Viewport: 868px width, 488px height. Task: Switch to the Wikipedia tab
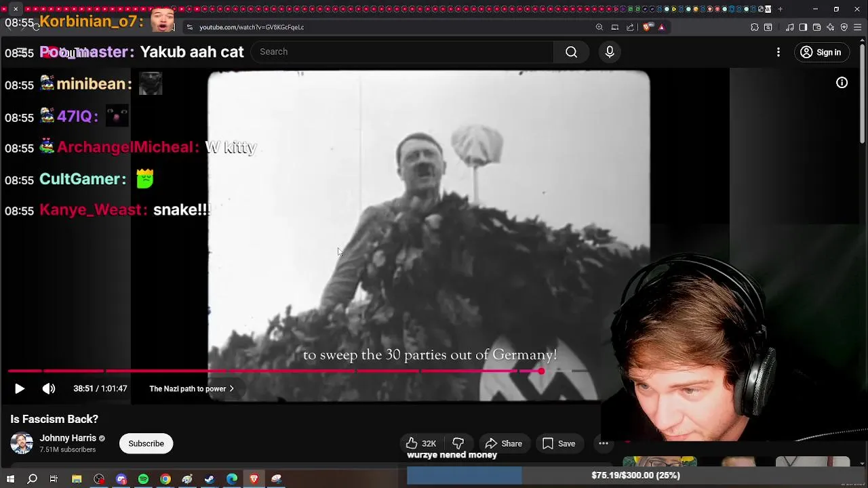[768, 9]
